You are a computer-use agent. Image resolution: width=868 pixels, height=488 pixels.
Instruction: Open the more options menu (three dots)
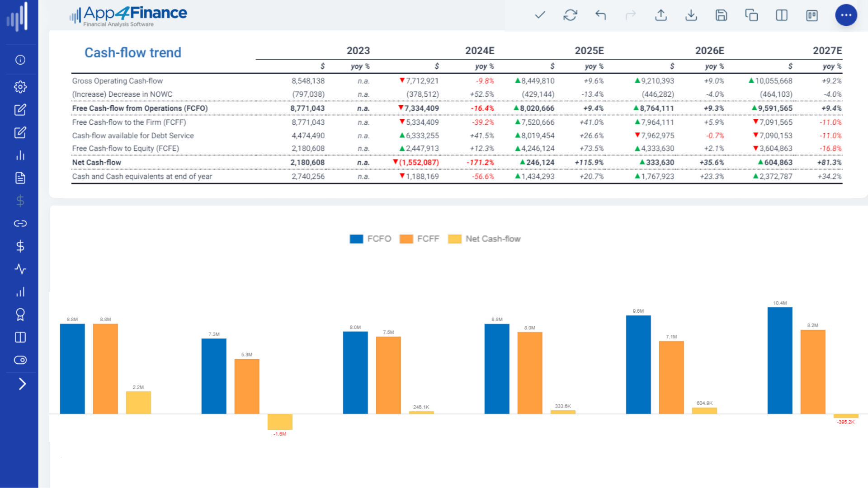tap(846, 15)
